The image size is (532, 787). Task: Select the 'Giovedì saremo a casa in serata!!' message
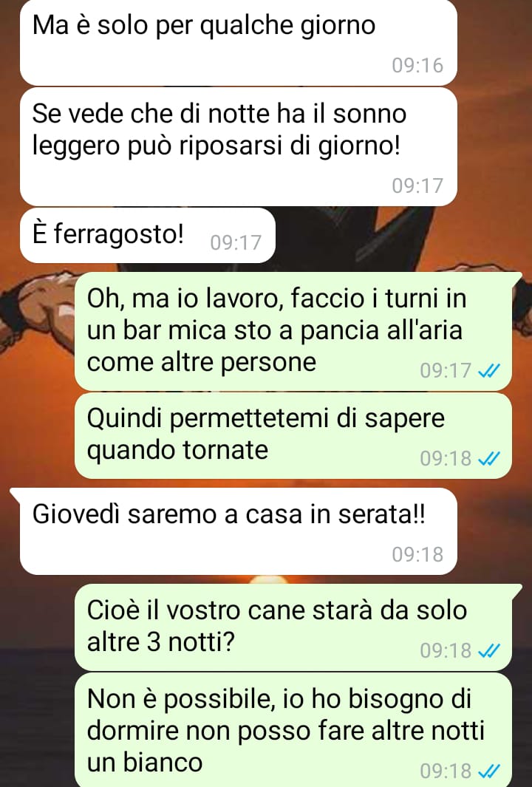(239, 531)
